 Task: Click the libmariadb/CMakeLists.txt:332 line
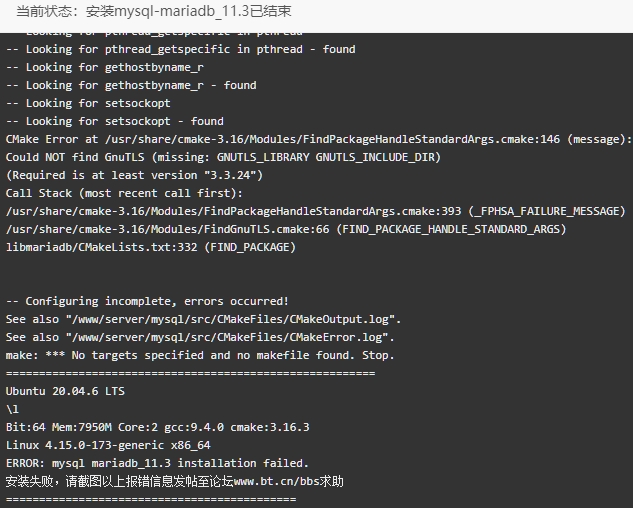[x=151, y=247]
